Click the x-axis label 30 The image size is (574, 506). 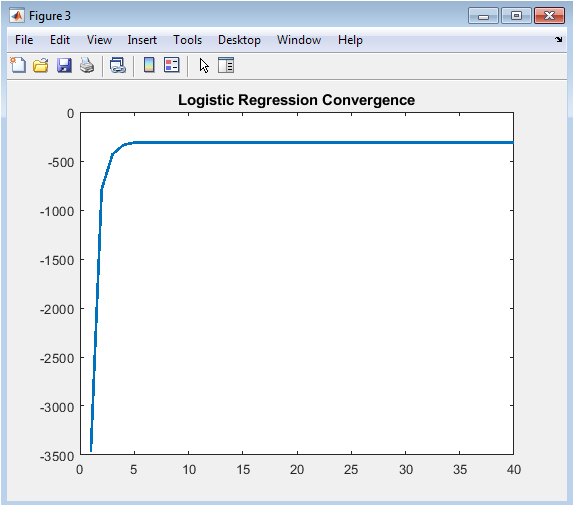406,469
